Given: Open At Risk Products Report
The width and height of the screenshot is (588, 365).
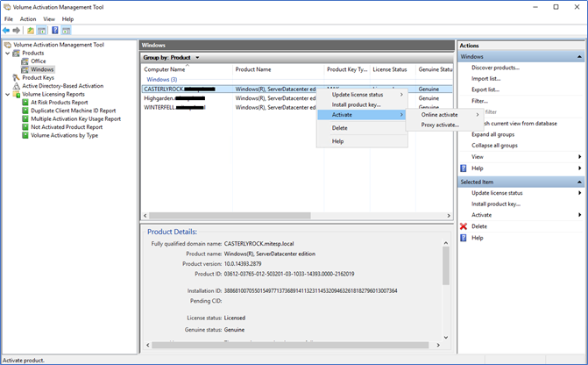Looking at the screenshot, I should (60, 103).
